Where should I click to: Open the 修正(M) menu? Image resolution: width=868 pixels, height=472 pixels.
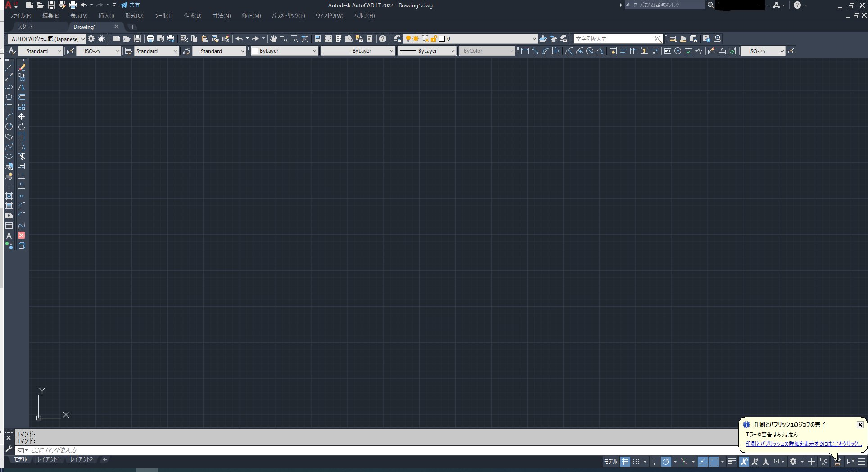251,16
